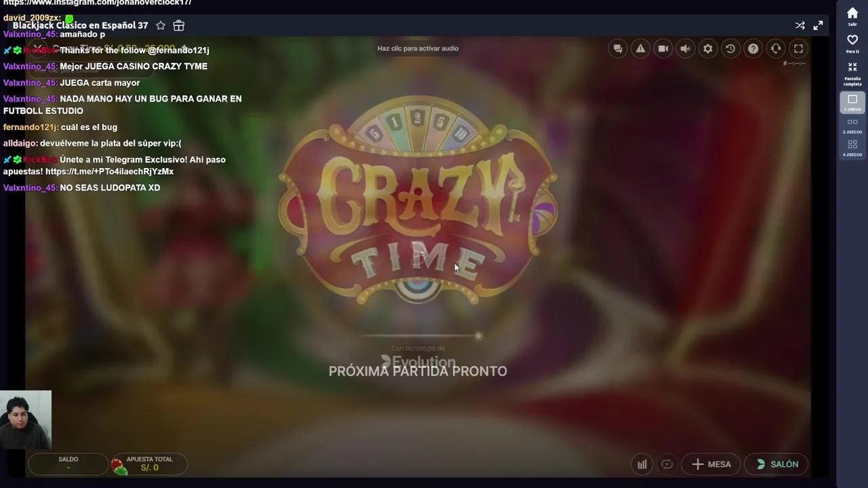The image size is (868, 488).
Task: Switch to 4 JUEGOS layout
Action: 852,148
